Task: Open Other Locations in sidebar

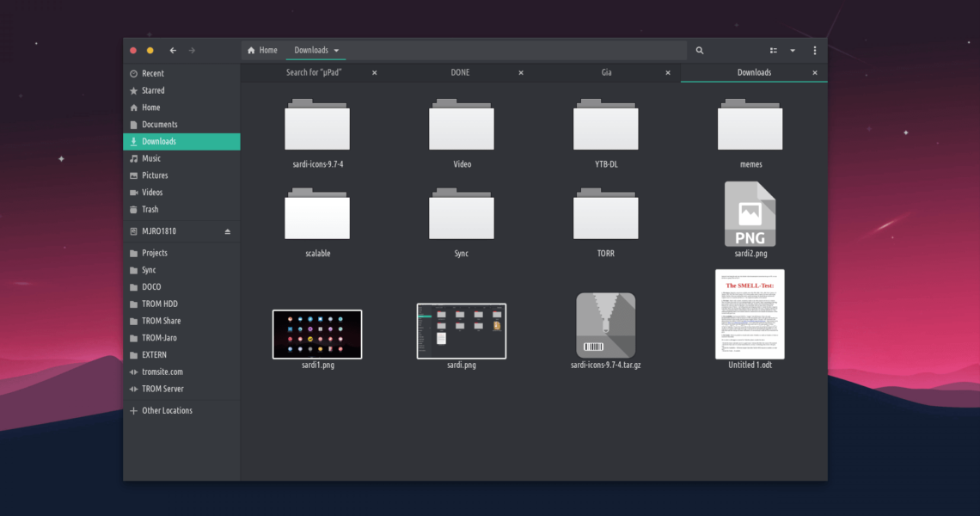Action: (x=166, y=411)
